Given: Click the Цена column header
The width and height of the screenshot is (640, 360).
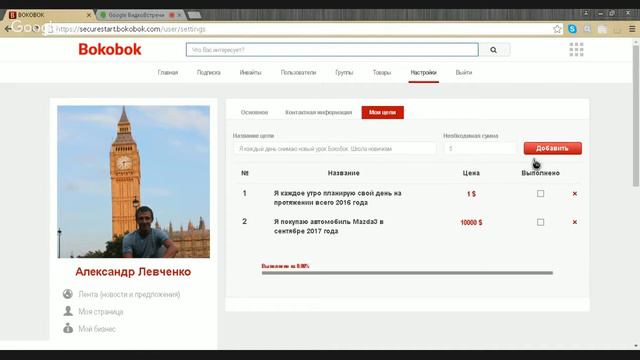Looking at the screenshot, I should pyautogui.click(x=471, y=173).
